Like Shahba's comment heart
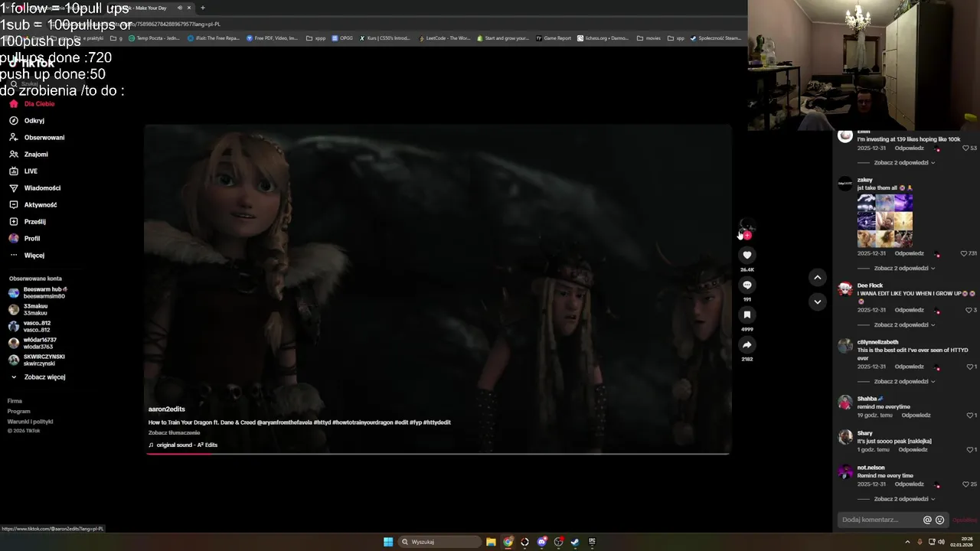 tap(970, 416)
